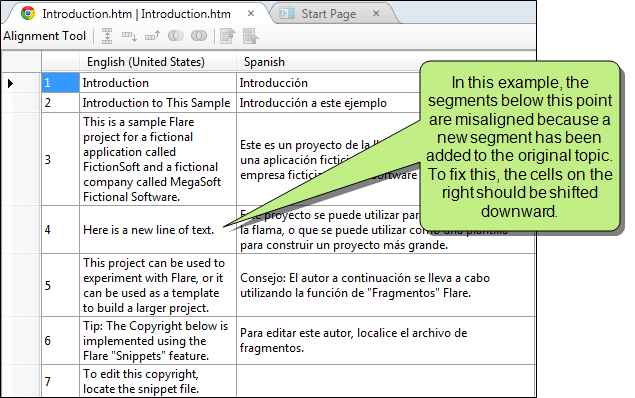Click the cell 'Here is a new line of text.'

click(x=158, y=230)
